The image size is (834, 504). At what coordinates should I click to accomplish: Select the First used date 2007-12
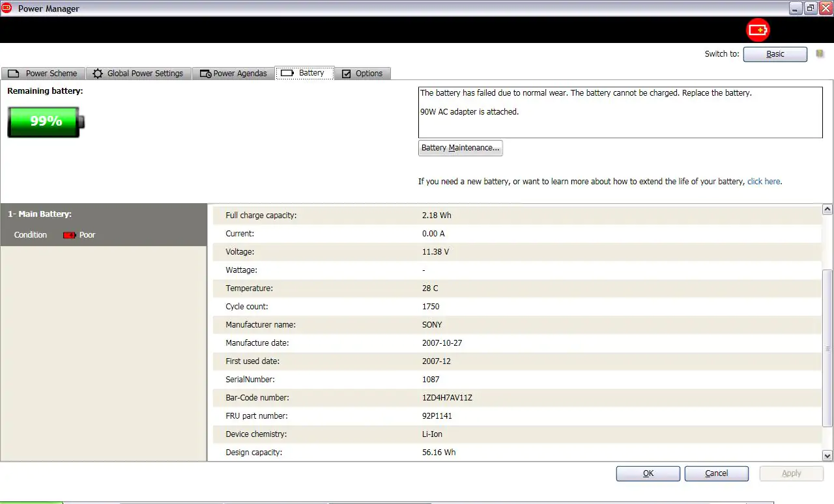[x=437, y=361]
